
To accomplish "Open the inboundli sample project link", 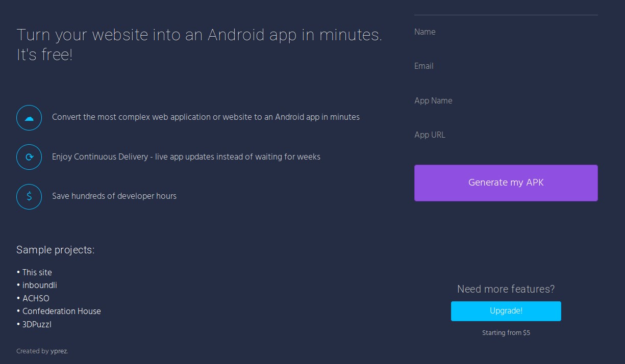I will 40,285.
